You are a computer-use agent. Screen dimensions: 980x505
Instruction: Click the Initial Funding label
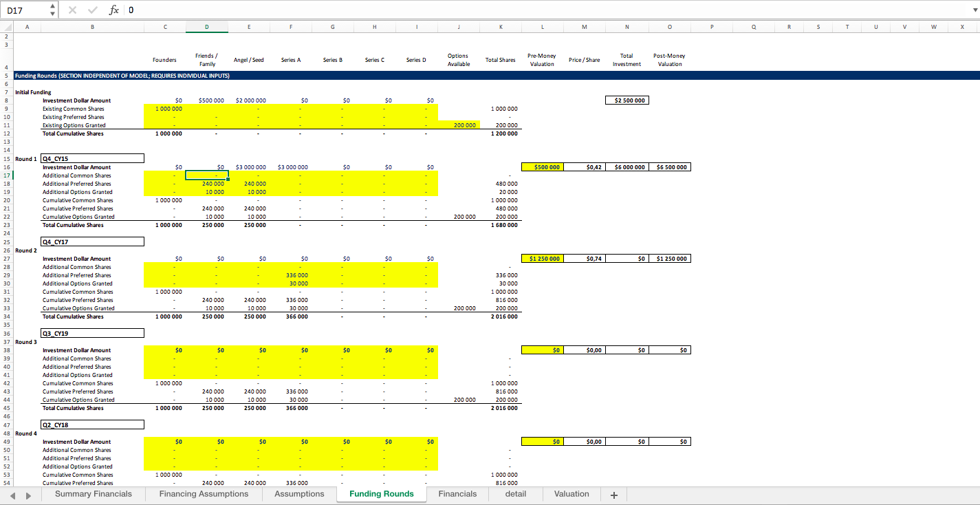pos(33,92)
